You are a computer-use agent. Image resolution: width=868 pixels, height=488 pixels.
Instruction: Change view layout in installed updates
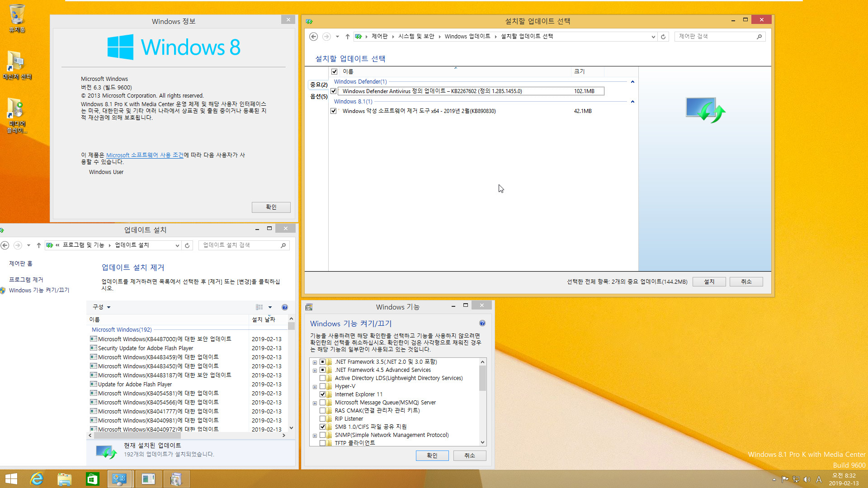click(259, 307)
